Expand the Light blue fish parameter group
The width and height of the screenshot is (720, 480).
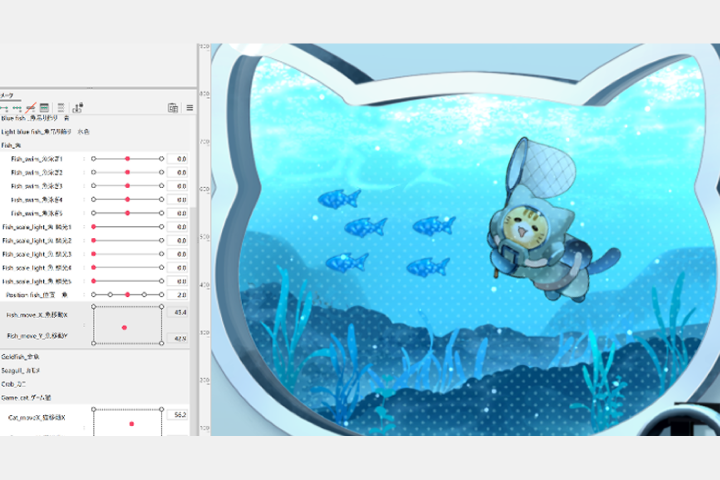[45, 132]
